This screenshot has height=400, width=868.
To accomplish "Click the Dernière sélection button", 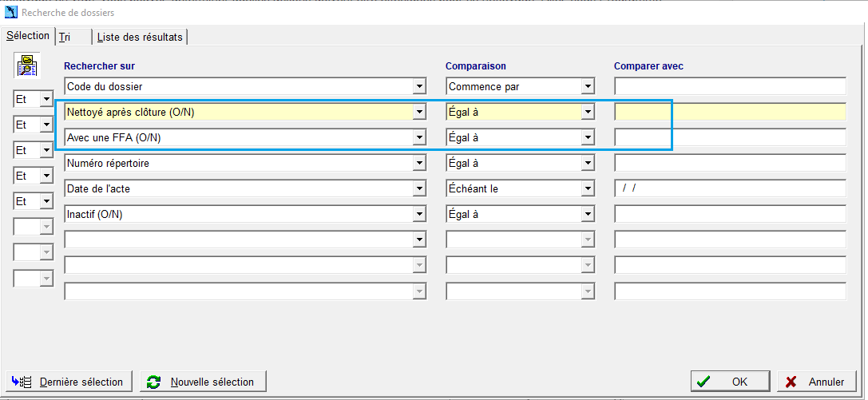I will pos(69,382).
